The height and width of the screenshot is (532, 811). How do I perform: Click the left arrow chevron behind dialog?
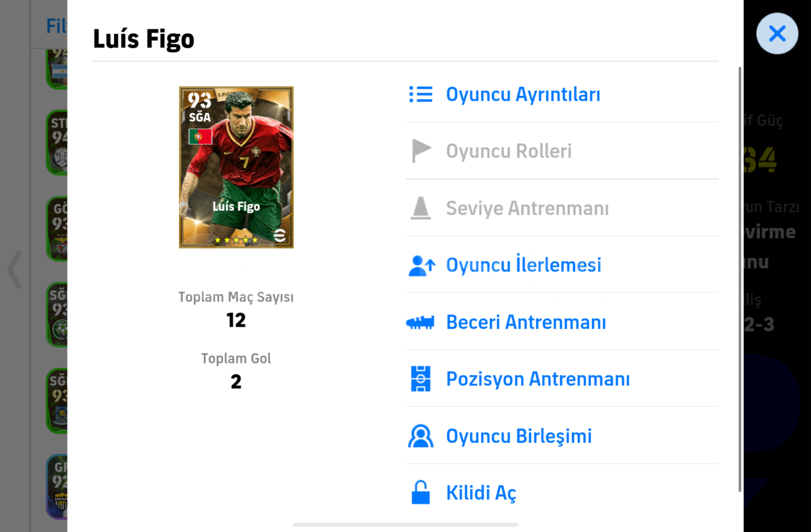point(15,269)
